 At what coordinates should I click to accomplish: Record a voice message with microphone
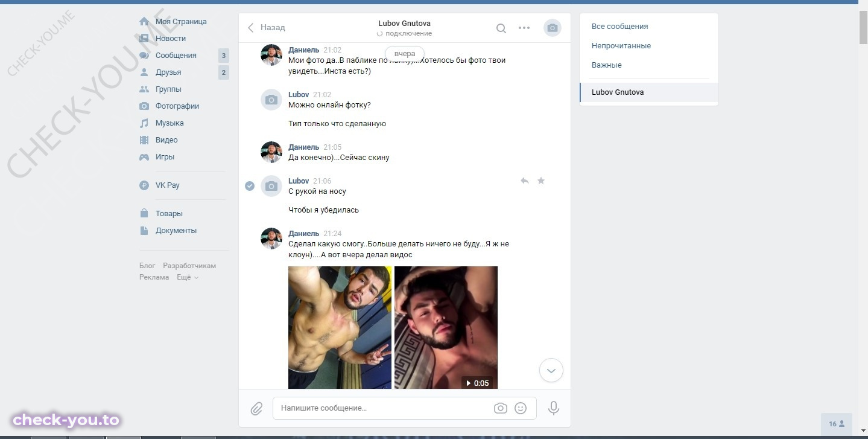point(554,408)
